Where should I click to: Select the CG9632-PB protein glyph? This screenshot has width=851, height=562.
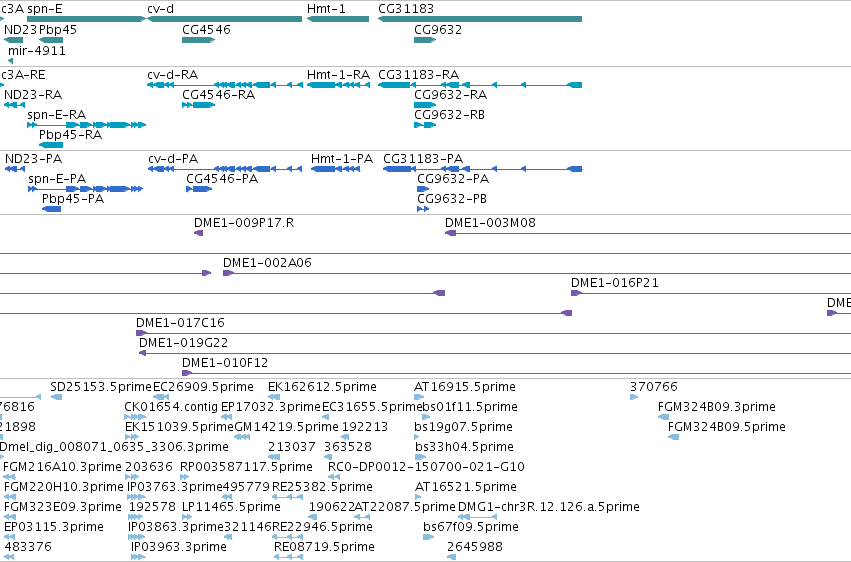pyautogui.click(x=423, y=209)
